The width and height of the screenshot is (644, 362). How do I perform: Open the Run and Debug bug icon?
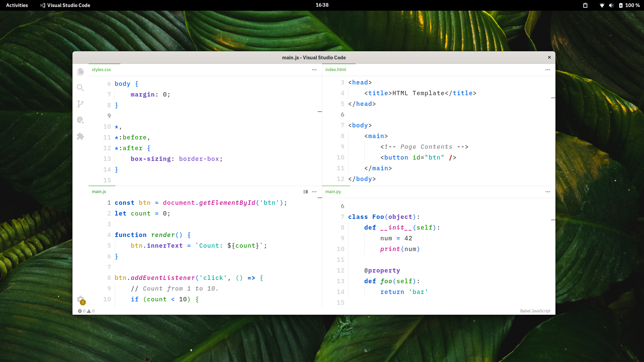[80, 120]
